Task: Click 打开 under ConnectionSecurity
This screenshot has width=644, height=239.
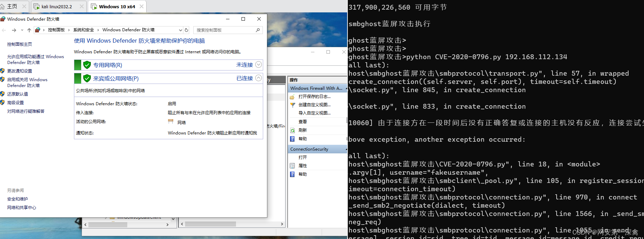Action: 303,157
